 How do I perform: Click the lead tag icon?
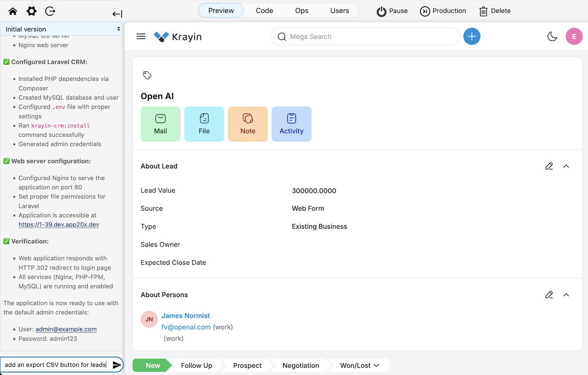[147, 75]
